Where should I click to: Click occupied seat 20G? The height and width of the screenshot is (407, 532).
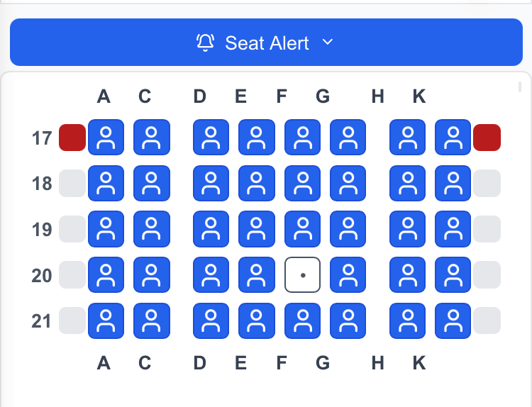[348, 275]
